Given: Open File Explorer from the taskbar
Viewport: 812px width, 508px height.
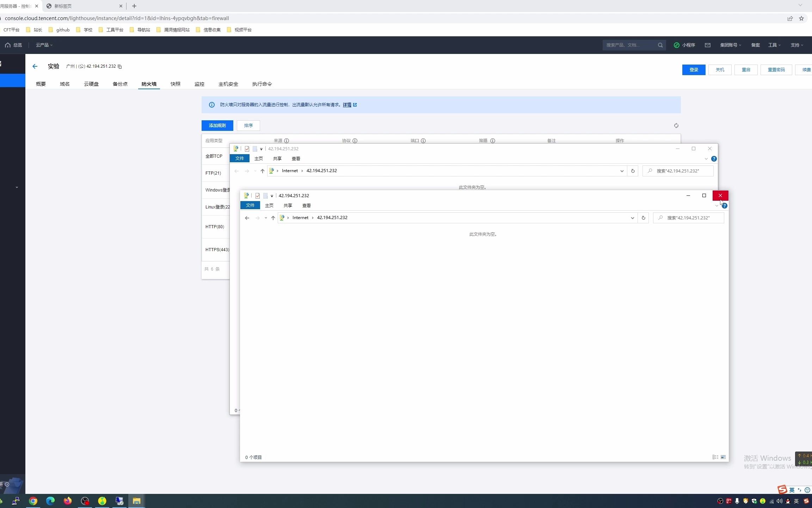Looking at the screenshot, I should 136,501.
